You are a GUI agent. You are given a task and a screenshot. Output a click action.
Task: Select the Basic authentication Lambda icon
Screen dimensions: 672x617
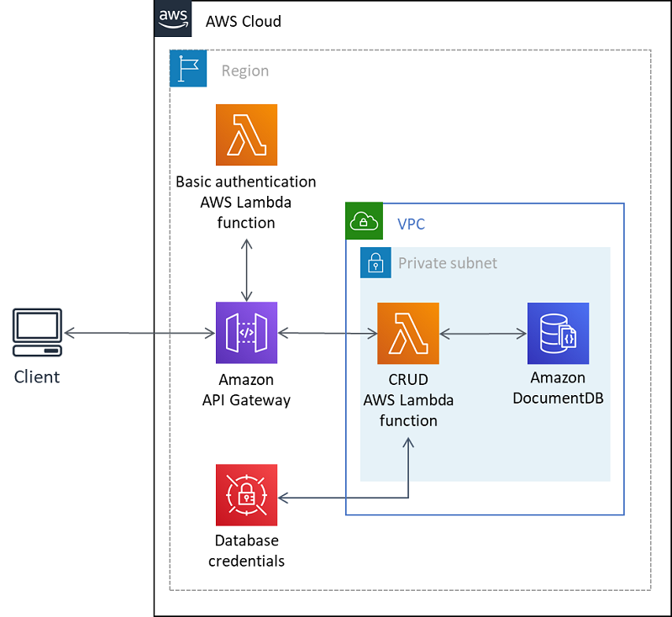(246, 134)
